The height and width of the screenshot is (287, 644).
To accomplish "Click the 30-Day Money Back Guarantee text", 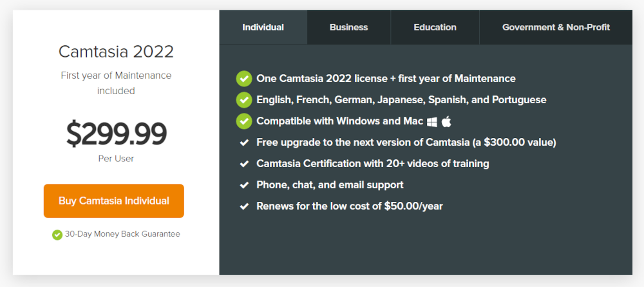I will point(122,234).
